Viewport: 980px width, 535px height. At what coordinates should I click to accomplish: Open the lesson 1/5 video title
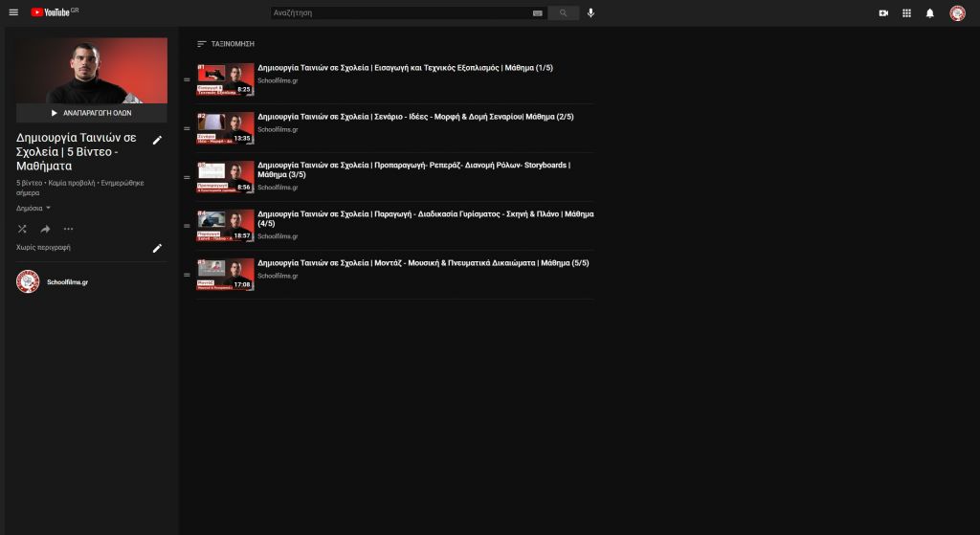point(405,68)
